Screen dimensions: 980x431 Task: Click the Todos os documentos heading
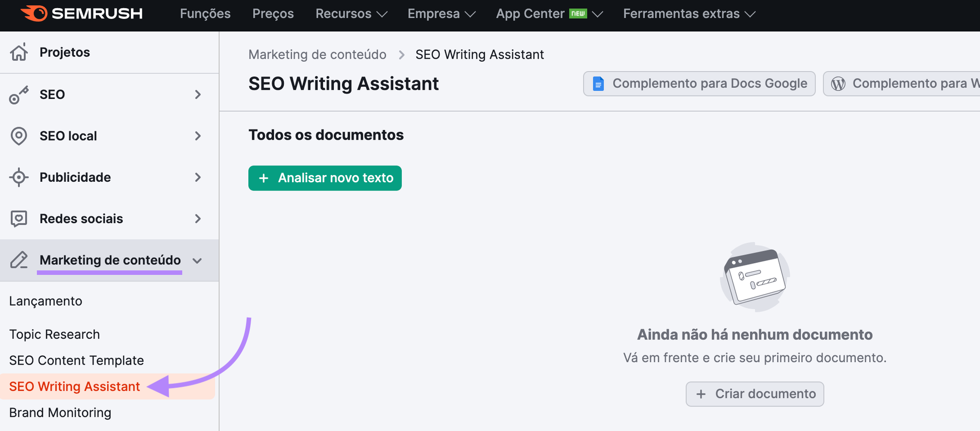click(x=326, y=135)
